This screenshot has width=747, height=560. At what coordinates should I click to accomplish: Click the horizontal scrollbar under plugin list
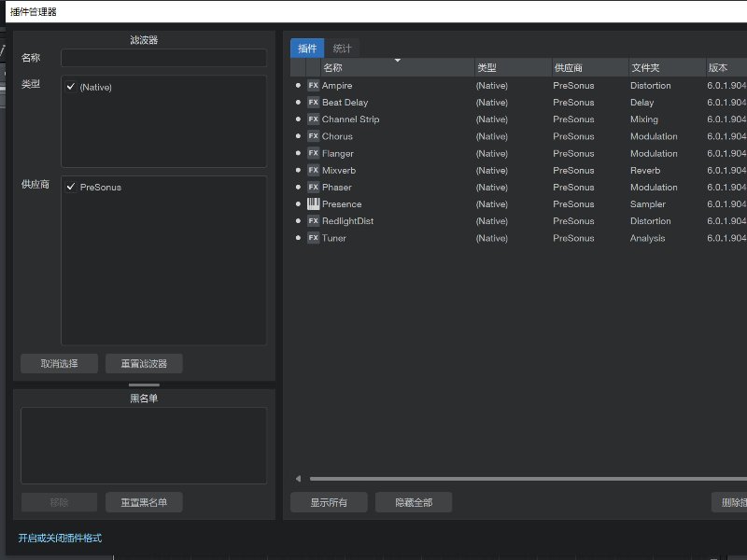click(528, 479)
